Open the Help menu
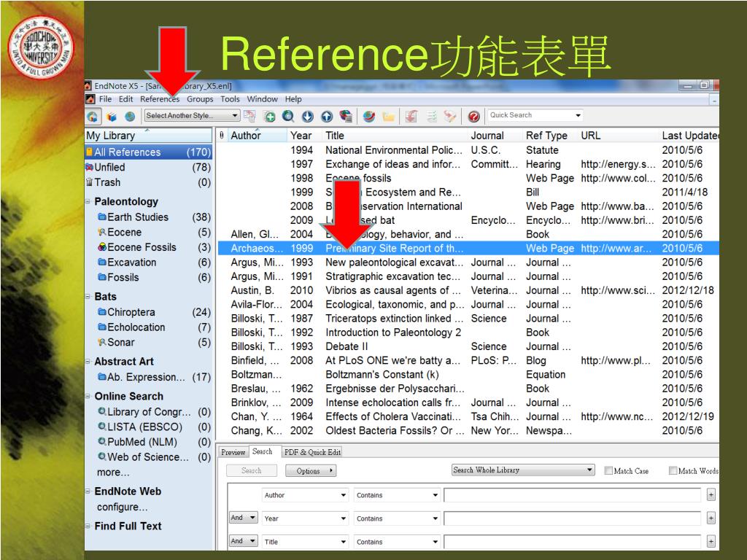Viewport: 747px width, 560px height. pyautogui.click(x=293, y=99)
